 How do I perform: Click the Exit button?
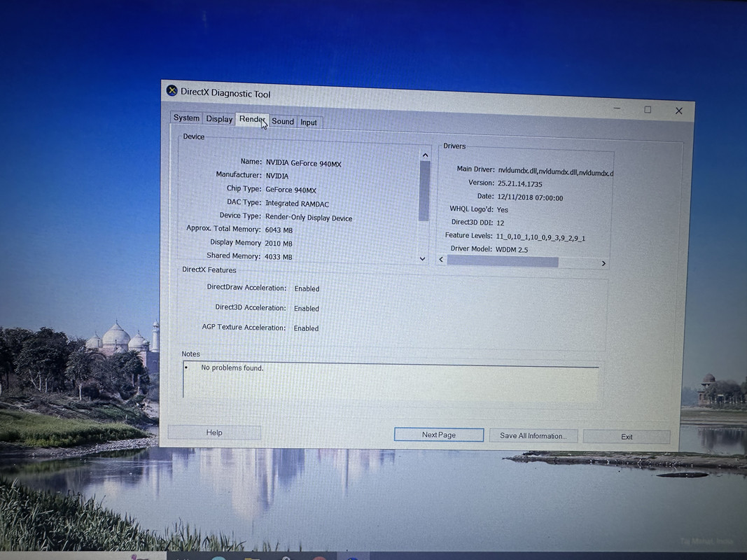coord(627,437)
